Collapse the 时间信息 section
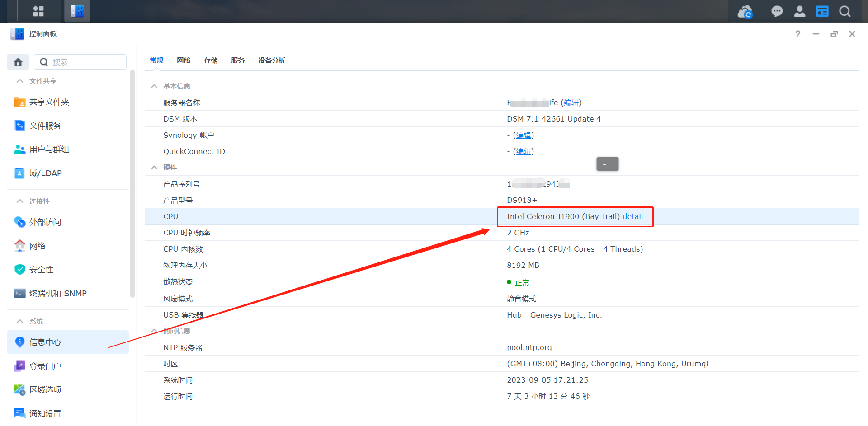Image resolution: width=868 pixels, height=426 pixels. 154,331
